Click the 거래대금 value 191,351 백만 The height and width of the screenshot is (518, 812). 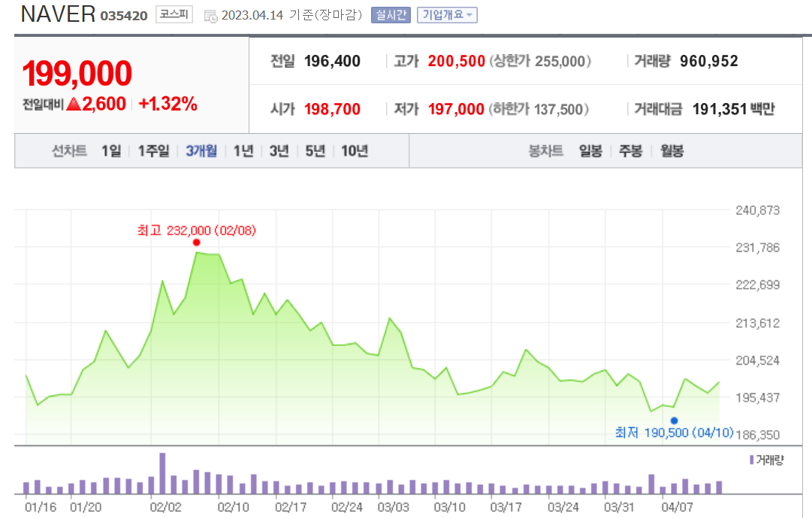(734, 110)
